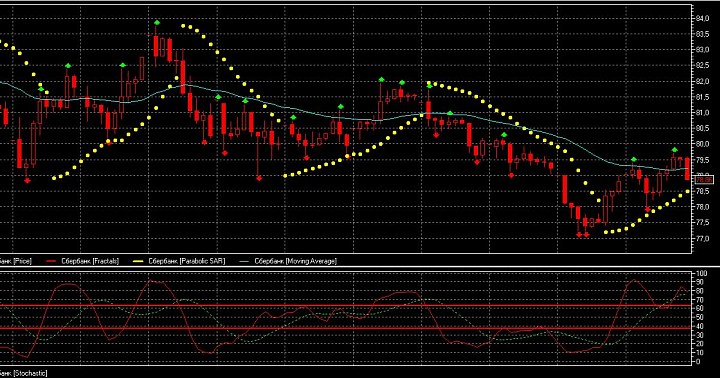Click the yellow Parabolic SAR legend color marker
Image resolution: width=720 pixels, height=378 pixels.
tap(138, 261)
